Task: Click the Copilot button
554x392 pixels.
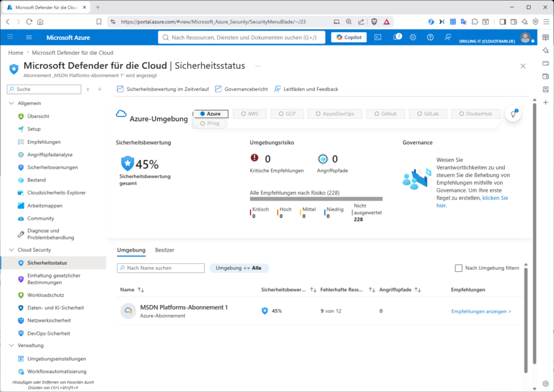Action: pos(349,37)
